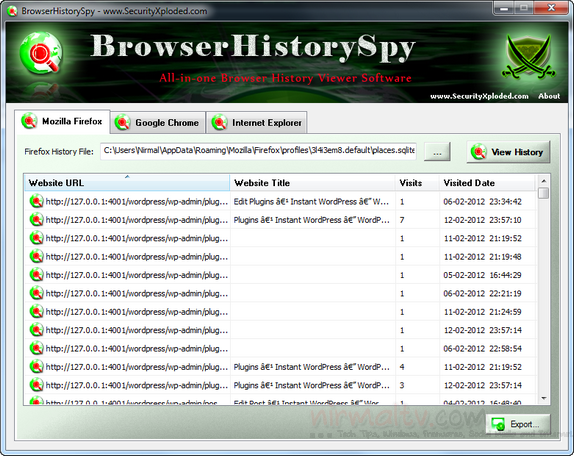Close the BrowserHistorySpy window

(551, 8)
